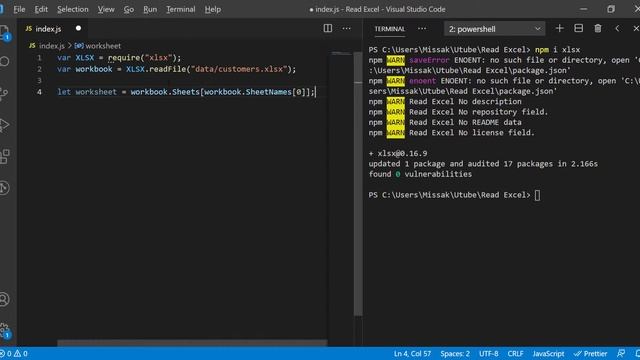Open Run and Debug view
The height and width of the screenshot is (360, 640).
coord(4,124)
